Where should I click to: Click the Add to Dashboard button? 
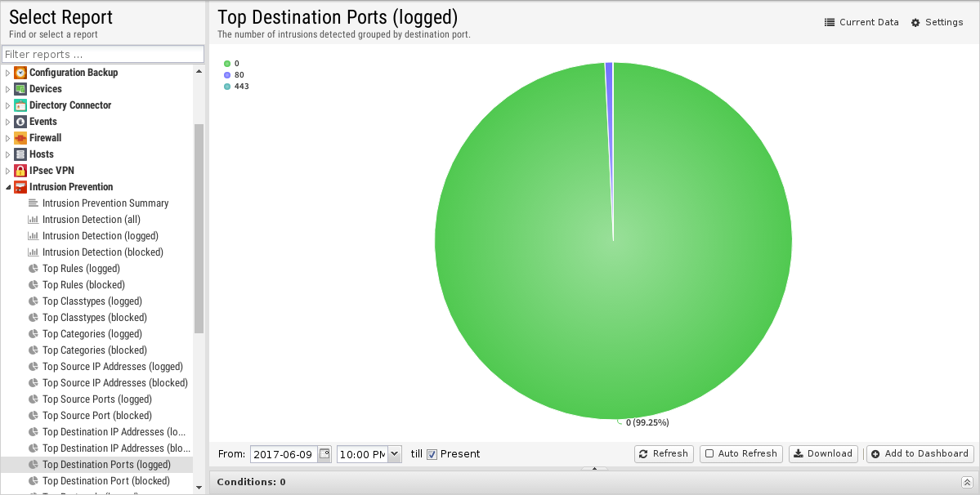[920, 454]
